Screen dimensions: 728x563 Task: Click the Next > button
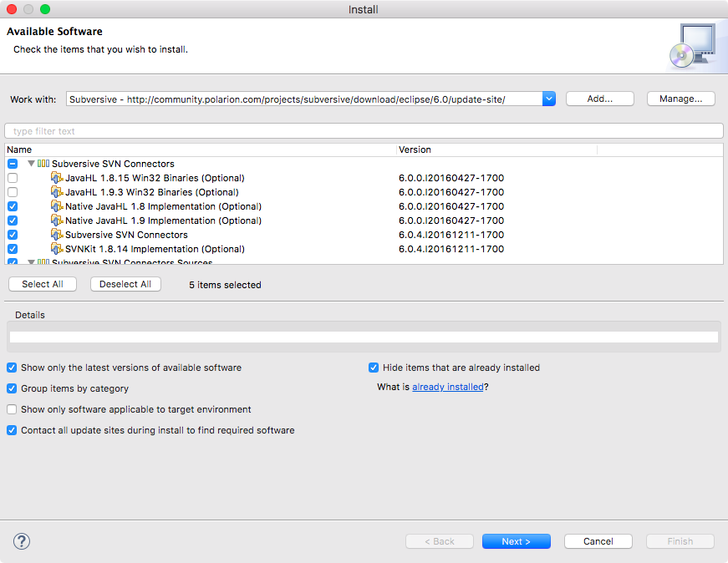517,541
